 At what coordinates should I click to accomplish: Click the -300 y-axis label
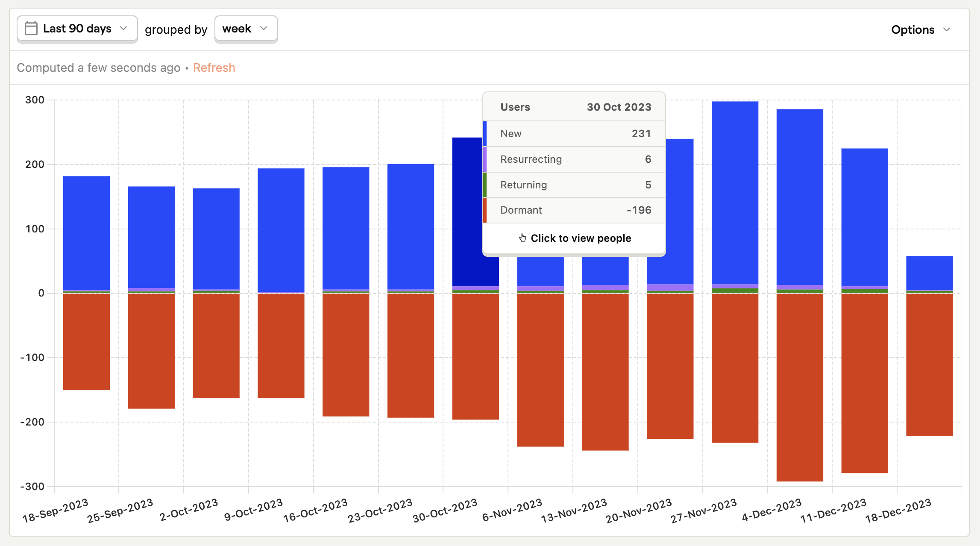pyautogui.click(x=32, y=487)
